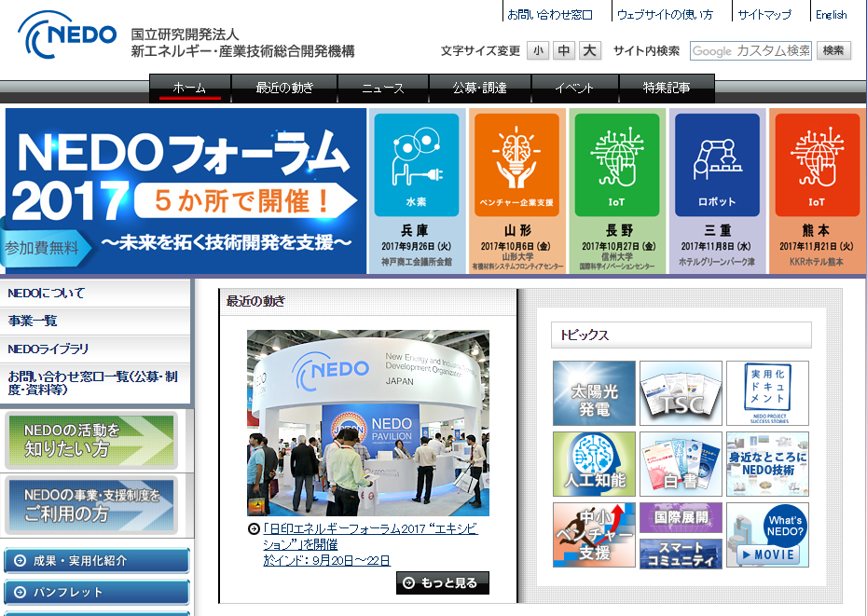Click the NEDOの事業・支援制度をご利用の方 banner
This screenshot has height=616, width=867.
[x=91, y=505]
